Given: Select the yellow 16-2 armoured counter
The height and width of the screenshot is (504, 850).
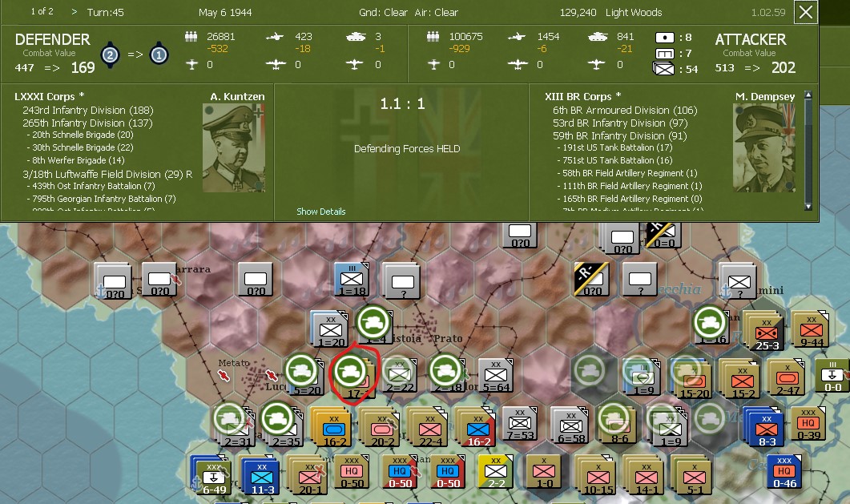Looking at the screenshot, I should tap(331, 427).
